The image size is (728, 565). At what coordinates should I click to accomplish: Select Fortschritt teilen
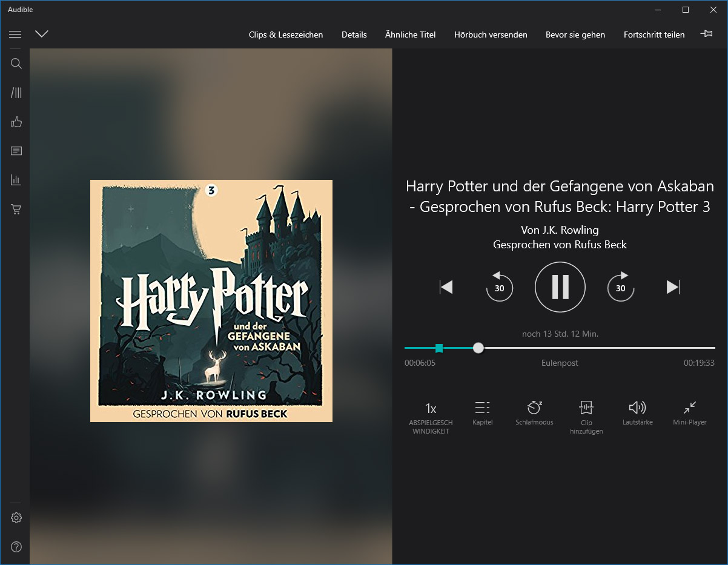pyautogui.click(x=654, y=35)
